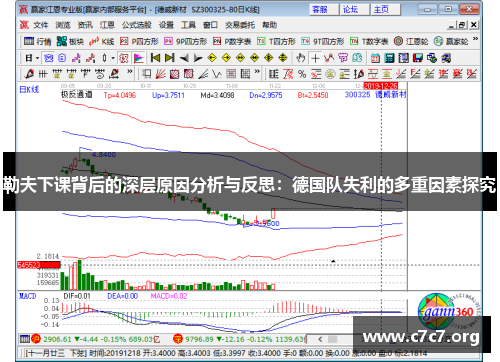
Task: Jump to last bar with skip-to-end icon
Action: pyautogui.click(x=170, y=58)
